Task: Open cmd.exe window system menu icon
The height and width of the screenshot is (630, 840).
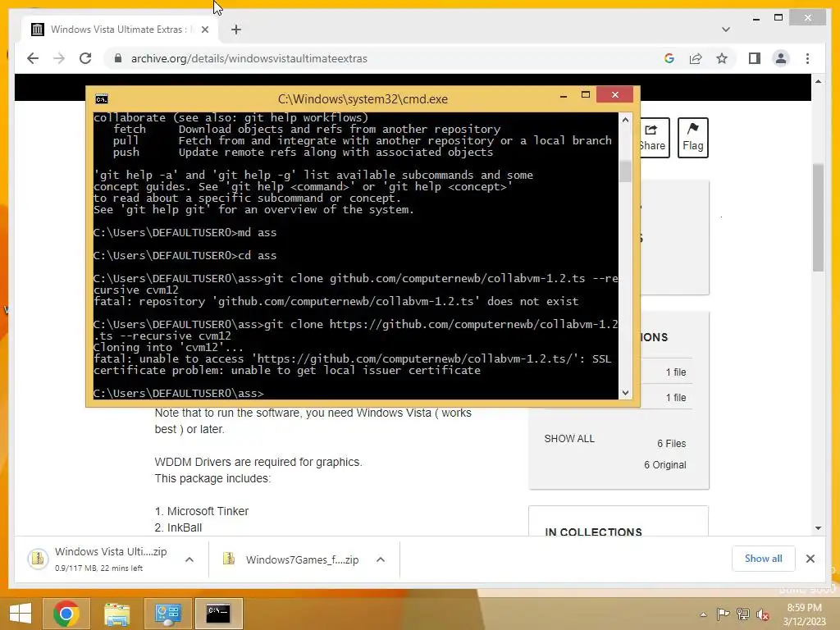Action: (101, 99)
